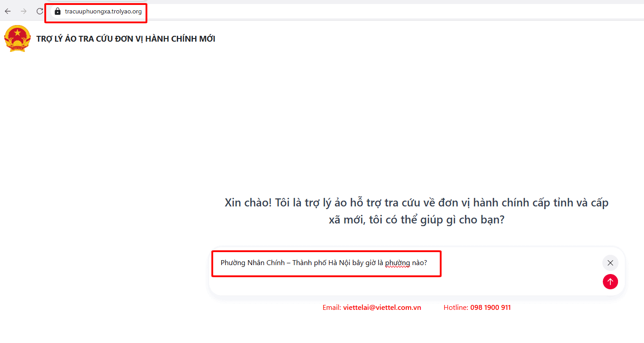Click the 'Xin chào!' greeting message text

point(416,211)
